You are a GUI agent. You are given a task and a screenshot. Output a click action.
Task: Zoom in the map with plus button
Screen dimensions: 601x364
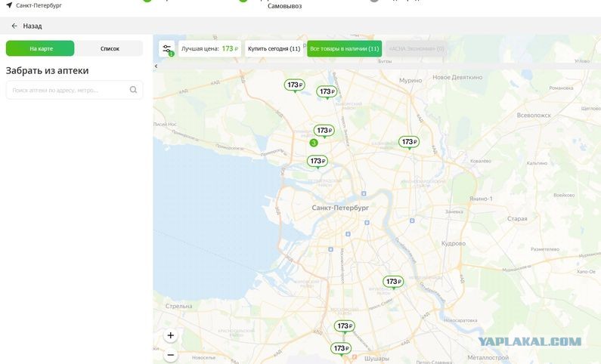pos(171,335)
